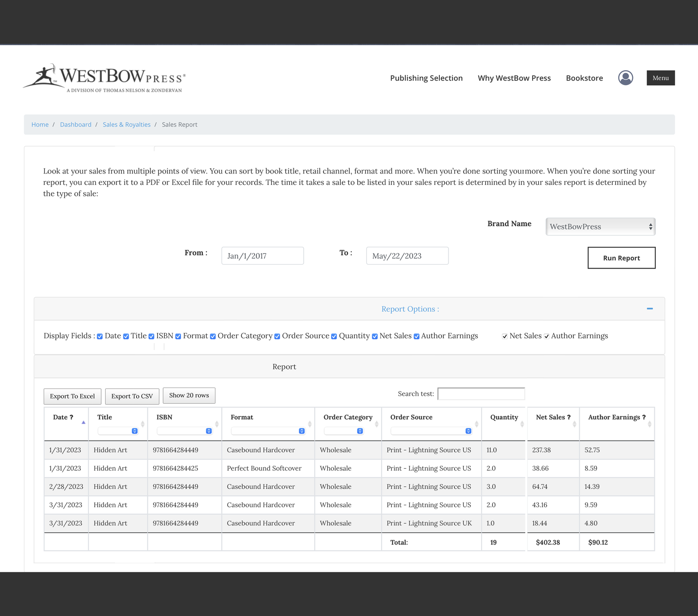Click the From date input field
This screenshot has height=616, width=698.
click(263, 256)
